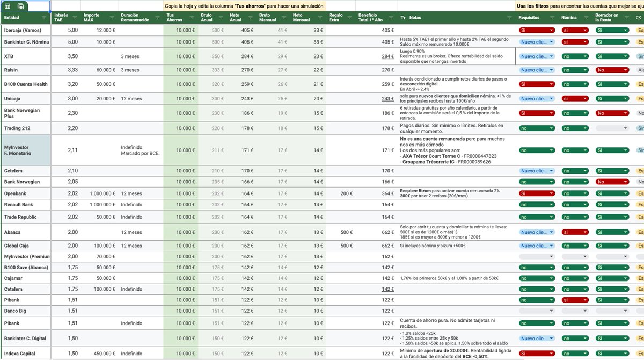Screen dimensions: 644x360
Task: Click the 3,33 Raisin interest rate
Action: tap(73, 70)
